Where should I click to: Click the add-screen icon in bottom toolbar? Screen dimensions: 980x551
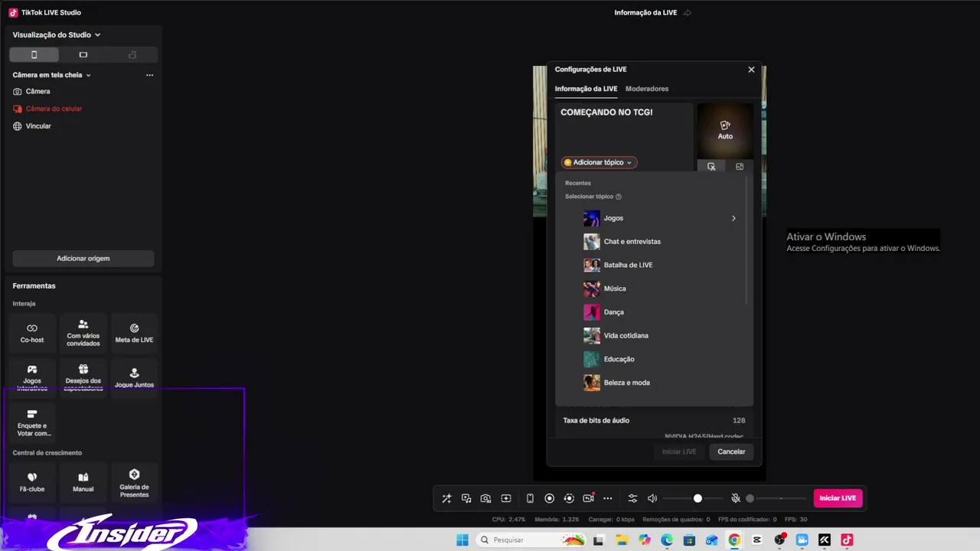(506, 498)
